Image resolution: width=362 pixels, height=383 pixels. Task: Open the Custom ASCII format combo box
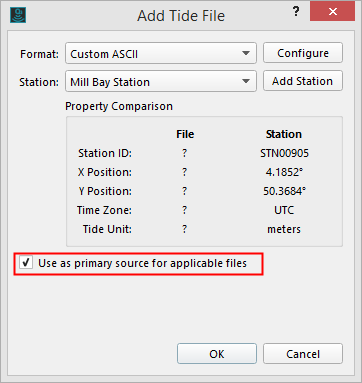(161, 53)
